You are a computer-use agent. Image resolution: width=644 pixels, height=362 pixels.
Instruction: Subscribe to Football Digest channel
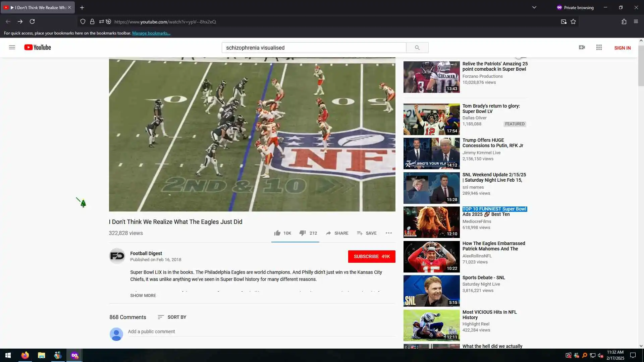(371, 256)
